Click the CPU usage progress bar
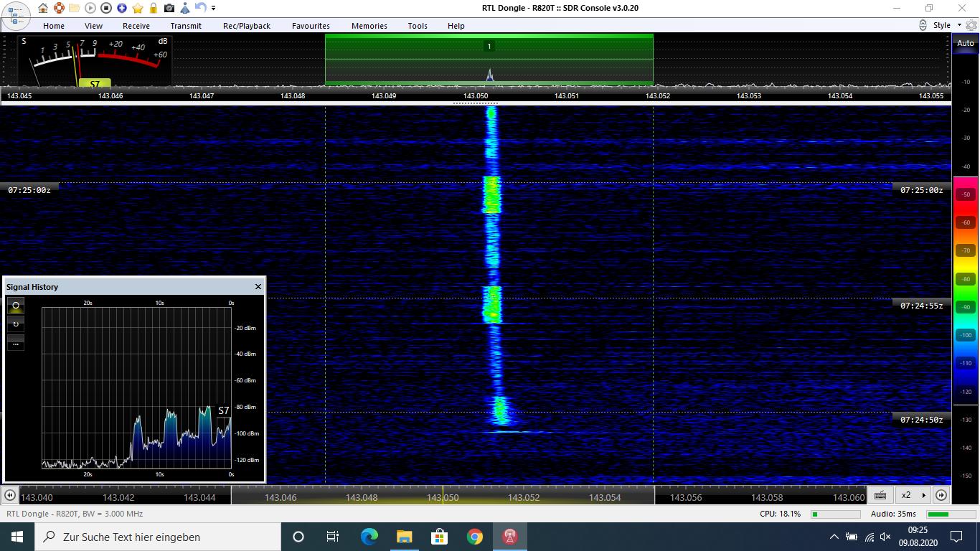The image size is (980, 551). pos(836,514)
